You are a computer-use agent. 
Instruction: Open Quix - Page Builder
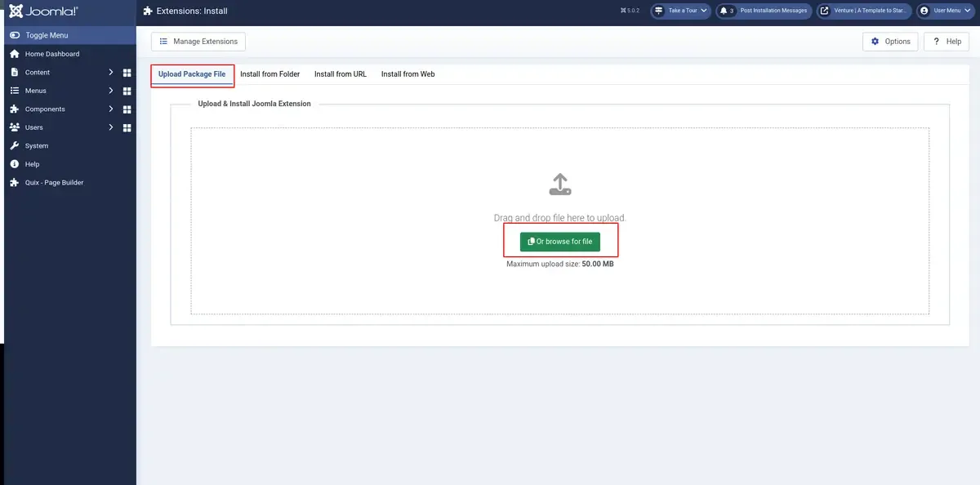pyautogui.click(x=55, y=183)
